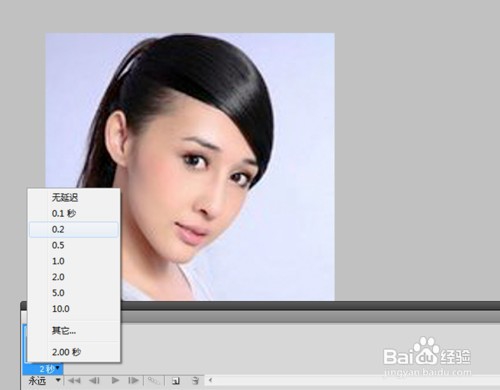The height and width of the screenshot is (390, 500).
Task: Set frame delay to 5.0
Action: point(74,293)
